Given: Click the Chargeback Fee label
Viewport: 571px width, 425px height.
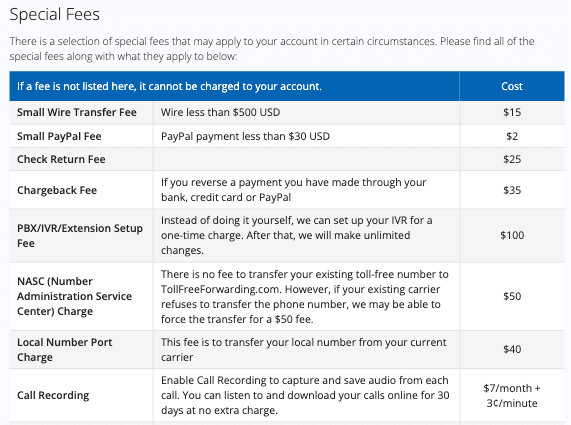Looking at the screenshot, I should [57, 190].
